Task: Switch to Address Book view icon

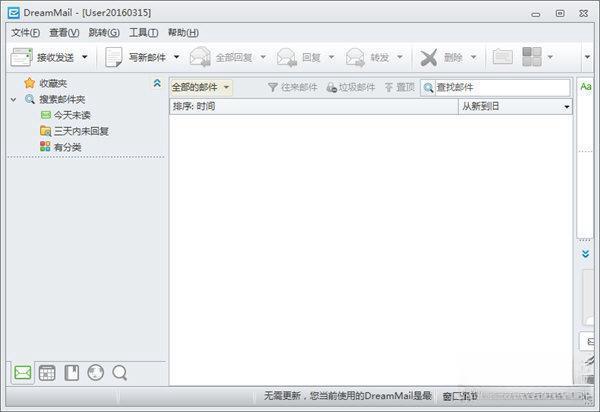Action: click(x=72, y=373)
